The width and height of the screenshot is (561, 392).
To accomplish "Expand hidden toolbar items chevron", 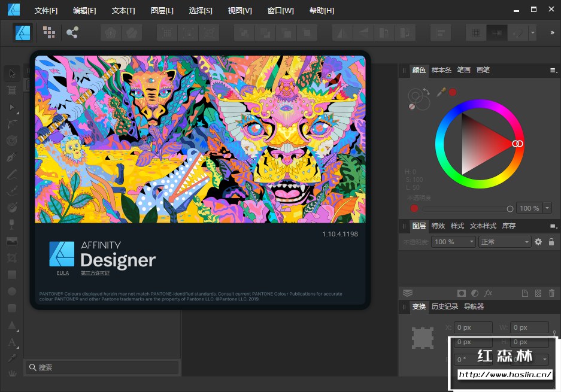I will pyautogui.click(x=552, y=33).
